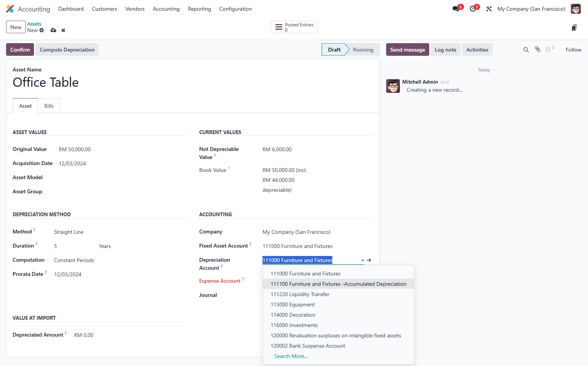Click the bookmark icon at top right
588x366 pixels.
click(574, 28)
